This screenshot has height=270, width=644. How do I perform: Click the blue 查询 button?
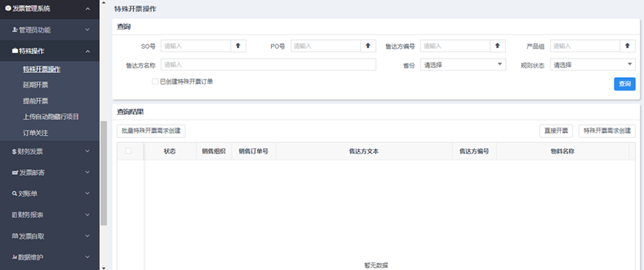tap(625, 84)
